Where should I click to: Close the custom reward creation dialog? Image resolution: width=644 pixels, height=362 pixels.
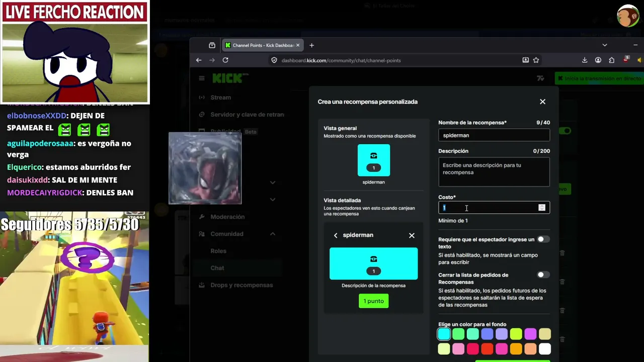point(542,102)
